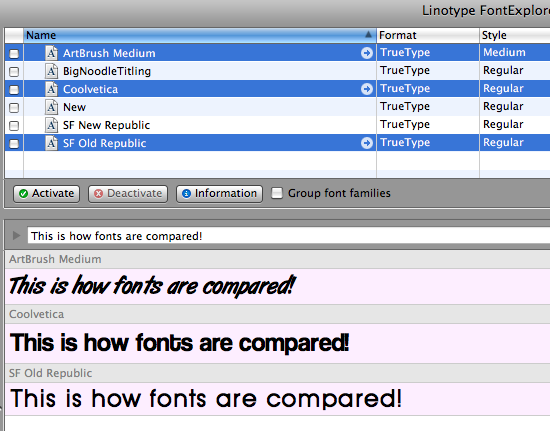This screenshot has height=431, width=550.
Task: Click TrueType format cell in BigNoodleTitling row
Action: pyautogui.click(x=405, y=70)
